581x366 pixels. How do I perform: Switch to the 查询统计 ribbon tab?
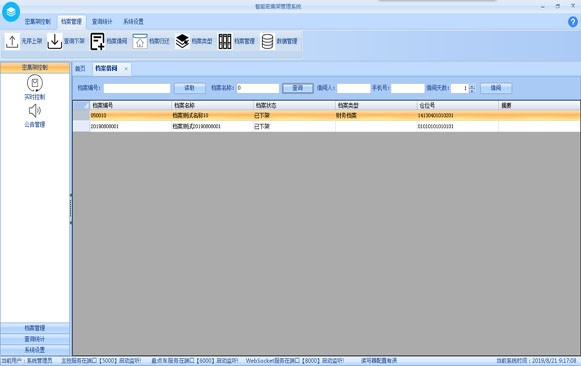[x=102, y=21]
